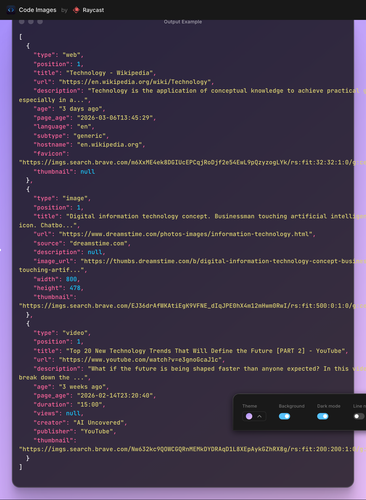This screenshot has height=500, width=366.
Task: Click the "width": 800 line
Action: click(x=57, y=279)
